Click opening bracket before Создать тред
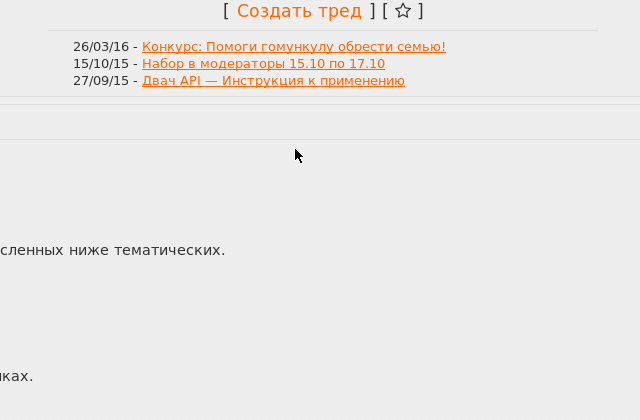 click(226, 11)
